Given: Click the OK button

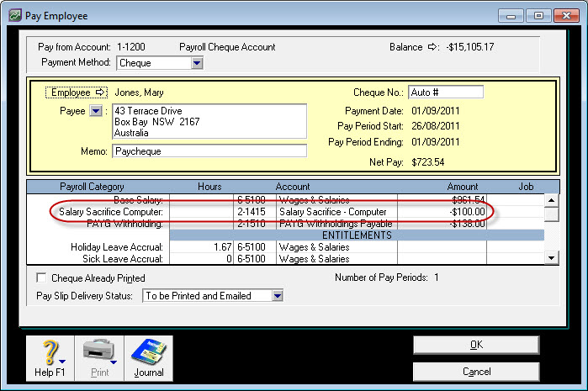Looking at the screenshot, I should pos(476,345).
